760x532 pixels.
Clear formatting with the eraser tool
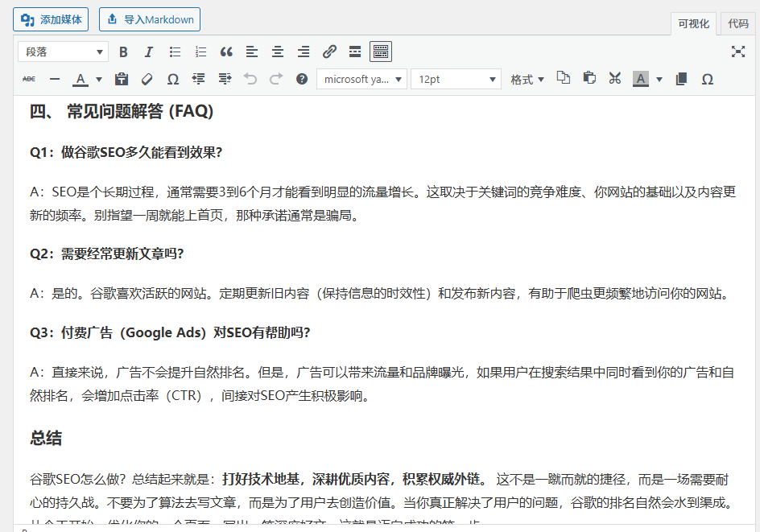(147, 79)
